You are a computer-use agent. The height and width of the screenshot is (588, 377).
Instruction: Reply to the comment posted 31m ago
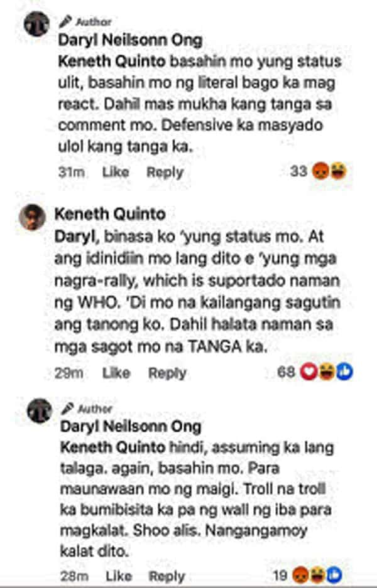point(165,172)
